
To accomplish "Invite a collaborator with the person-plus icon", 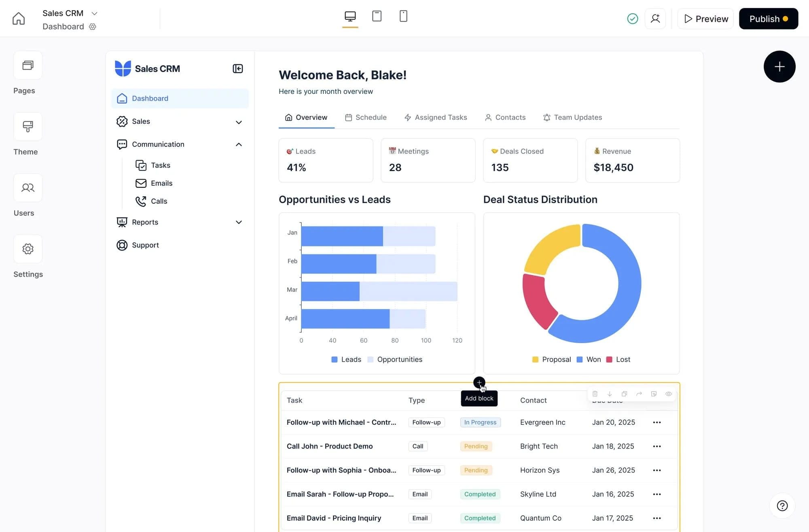I will [x=655, y=19].
